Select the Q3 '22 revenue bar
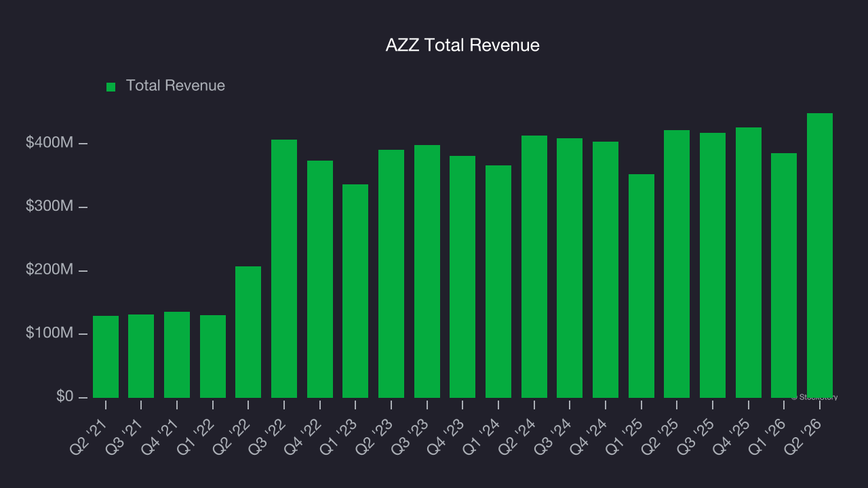The height and width of the screenshot is (488, 868). click(284, 268)
